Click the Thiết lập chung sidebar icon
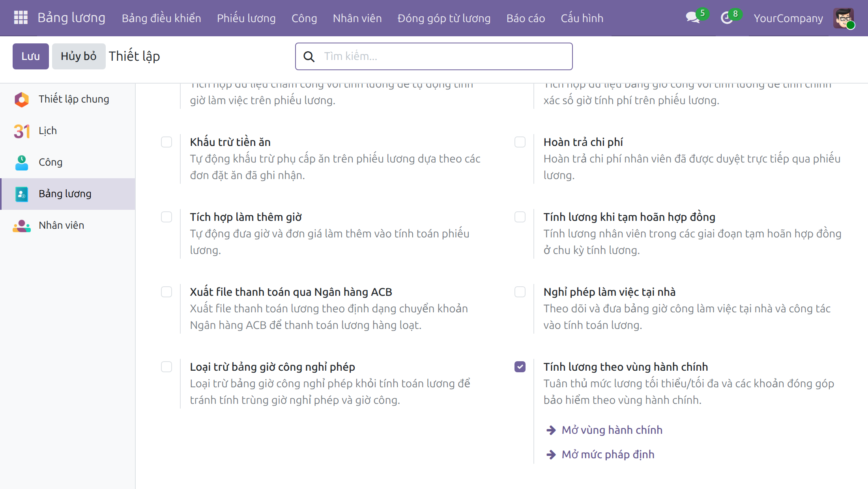 22,99
